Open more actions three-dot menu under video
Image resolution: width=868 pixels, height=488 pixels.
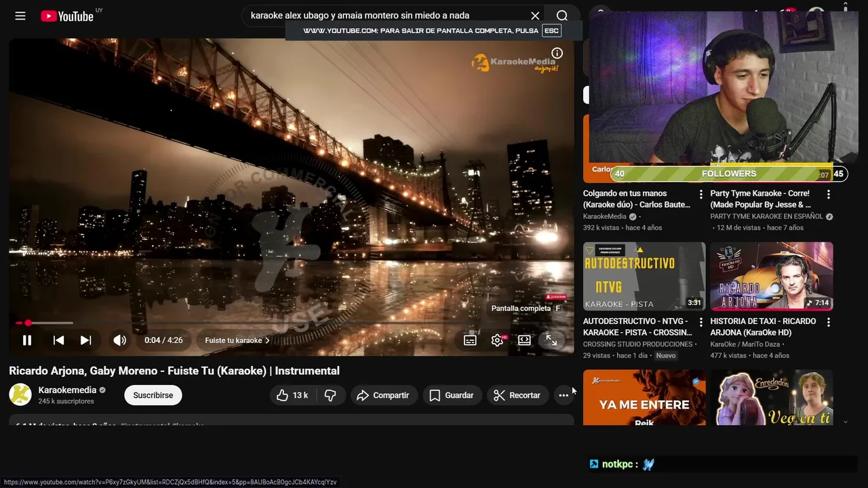pyautogui.click(x=564, y=395)
